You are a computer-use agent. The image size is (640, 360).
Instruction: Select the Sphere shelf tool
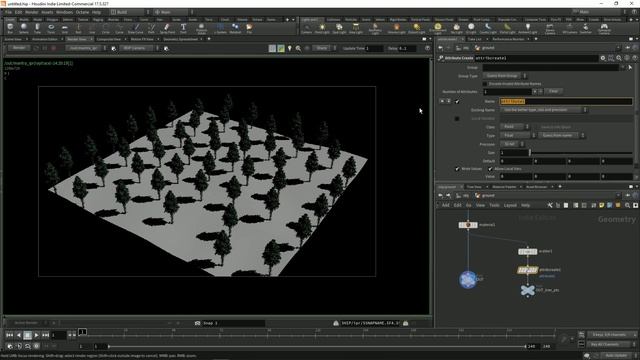pos(24,28)
